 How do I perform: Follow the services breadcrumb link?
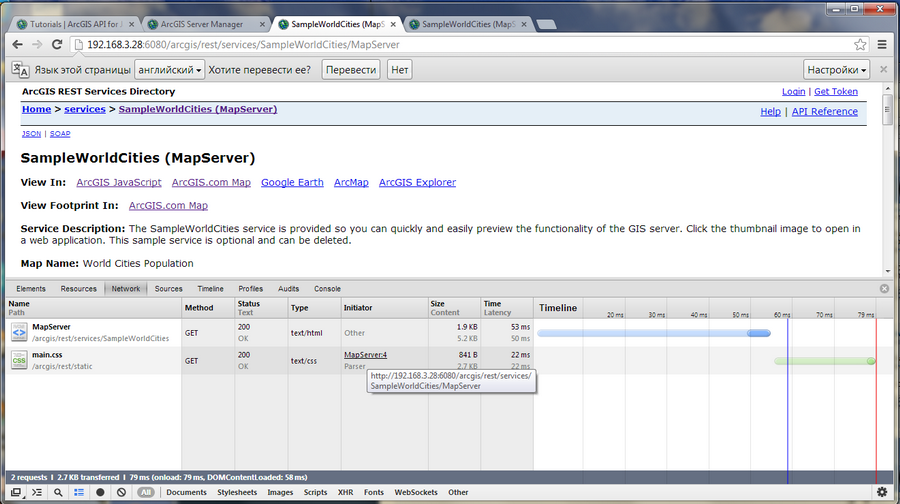coord(85,109)
